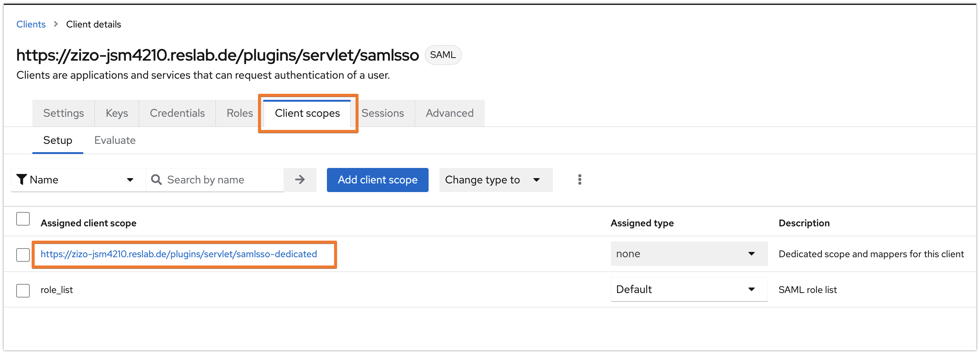Open the Change type to dropdown

tap(495, 180)
